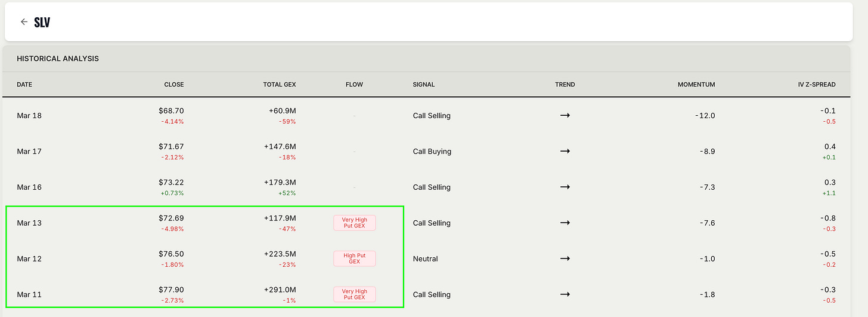Click the -4.14% close change
The width and height of the screenshot is (868, 317).
(x=172, y=122)
